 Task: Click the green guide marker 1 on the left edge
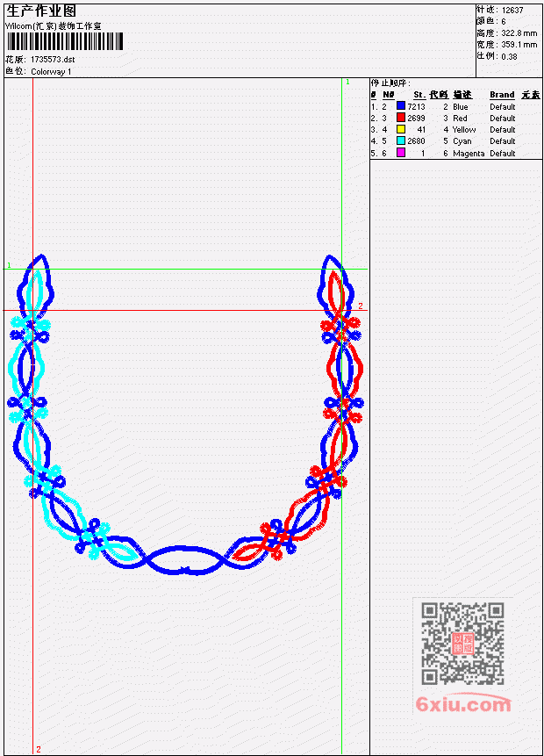[x=9, y=265]
